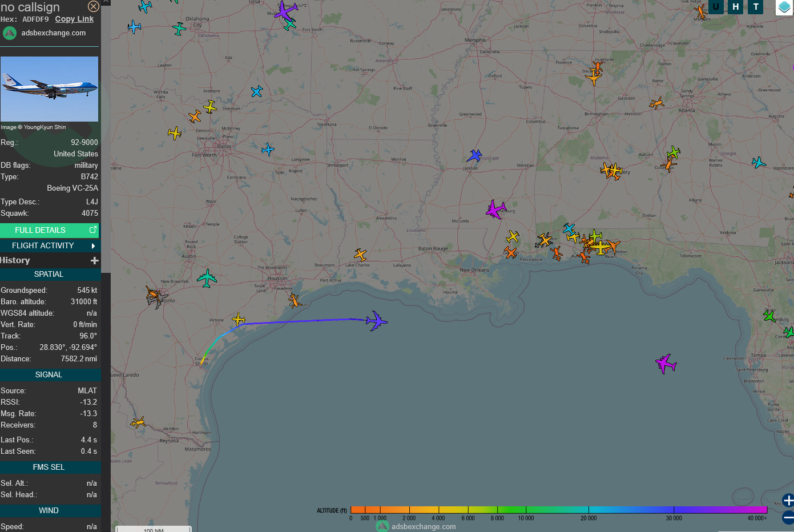This screenshot has height=532, width=794.
Task: Click the no callsign title
Action: coord(30,7)
